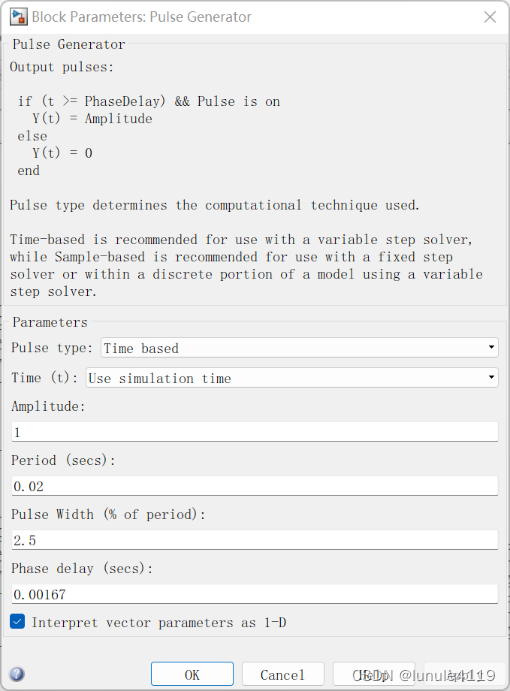Click the Interpret vector parameters label text
The width and height of the screenshot is (510, 691).
tap(159, 622)
